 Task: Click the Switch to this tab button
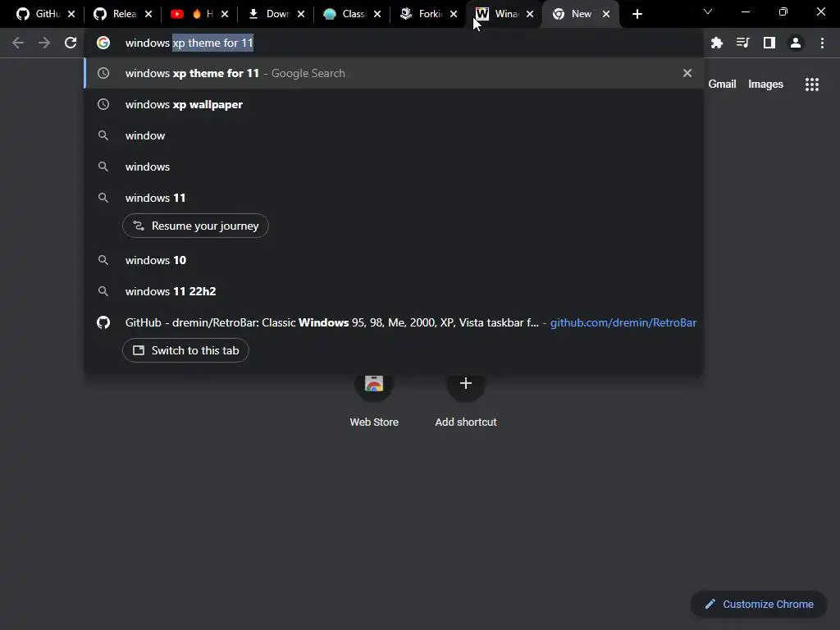pyautogui.click(x=185, y=350)
